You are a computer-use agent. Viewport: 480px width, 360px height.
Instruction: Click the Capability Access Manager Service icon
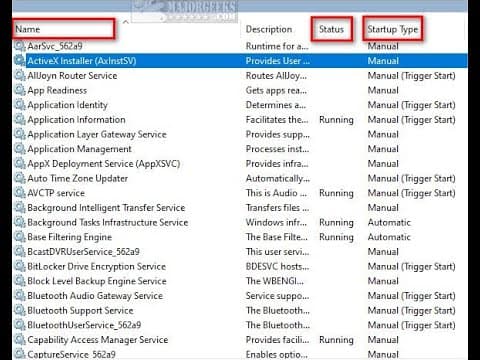20,339
